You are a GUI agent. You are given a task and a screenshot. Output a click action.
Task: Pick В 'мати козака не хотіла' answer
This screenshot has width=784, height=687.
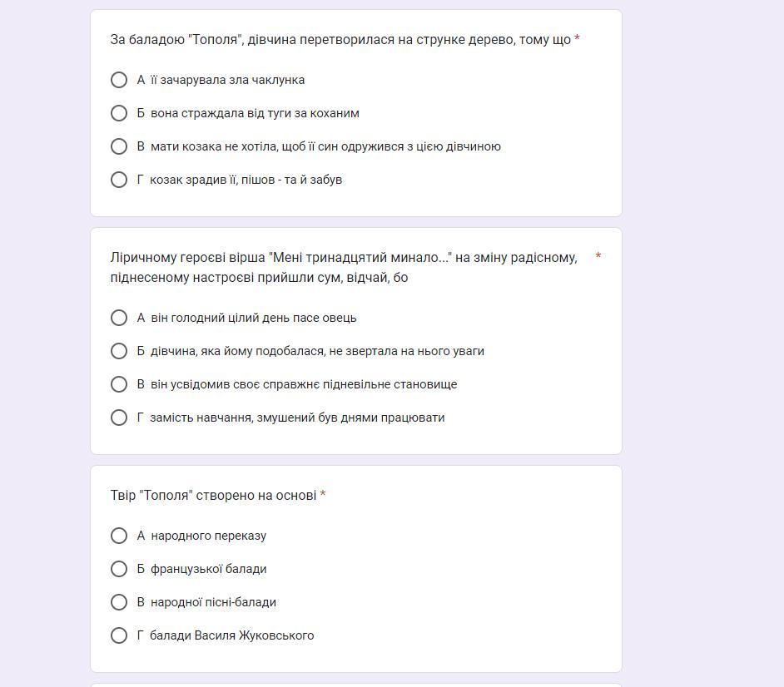click(119, 146)
